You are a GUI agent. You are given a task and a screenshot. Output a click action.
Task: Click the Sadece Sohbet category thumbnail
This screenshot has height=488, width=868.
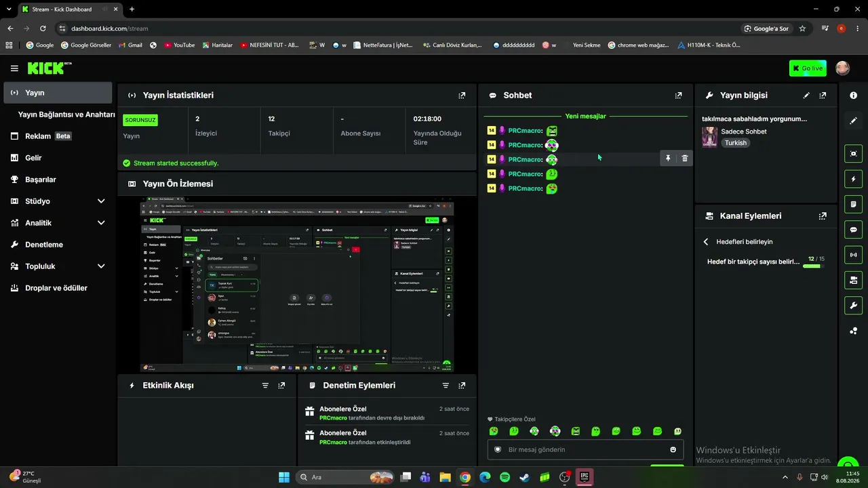[709, 137]
